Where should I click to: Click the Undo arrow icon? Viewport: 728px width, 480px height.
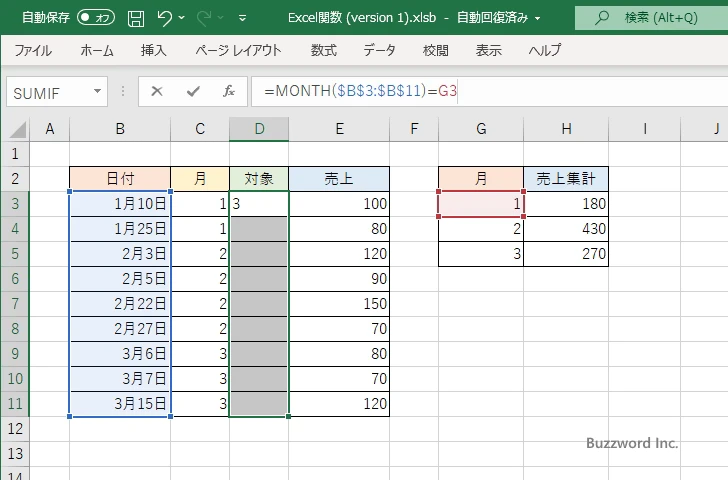(x=165, y=17)
